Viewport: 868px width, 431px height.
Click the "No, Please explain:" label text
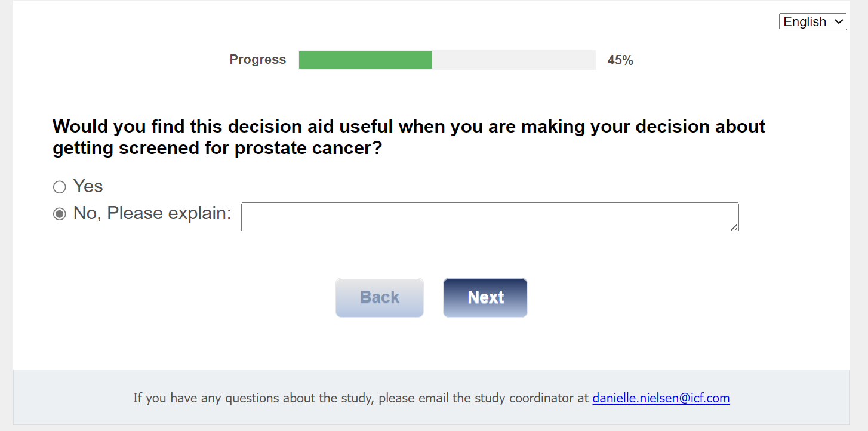[152, 213]
